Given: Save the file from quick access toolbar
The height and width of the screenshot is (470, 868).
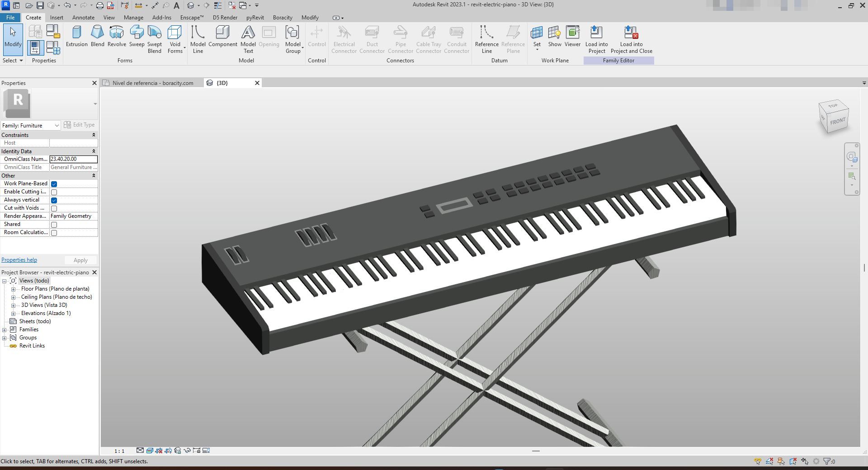Looking at the screenshot, I should pyautogui.click(x=40, y=5).
